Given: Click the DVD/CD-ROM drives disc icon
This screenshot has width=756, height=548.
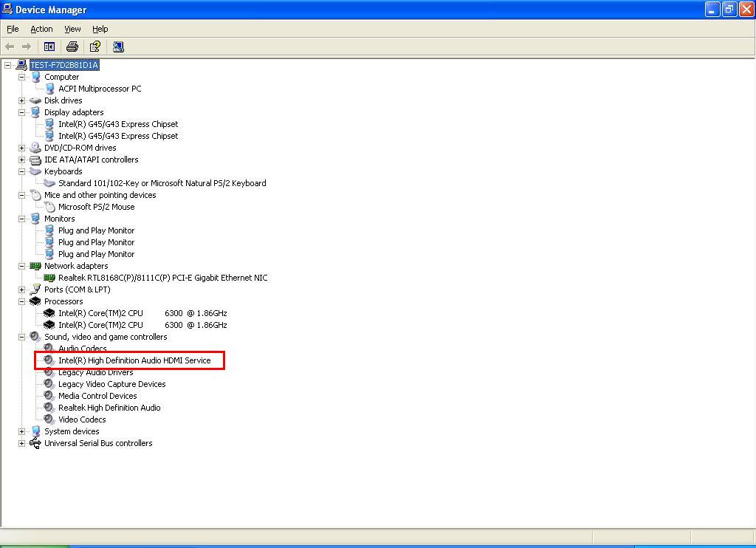Looking at the screenshot, I should [35, 148].
